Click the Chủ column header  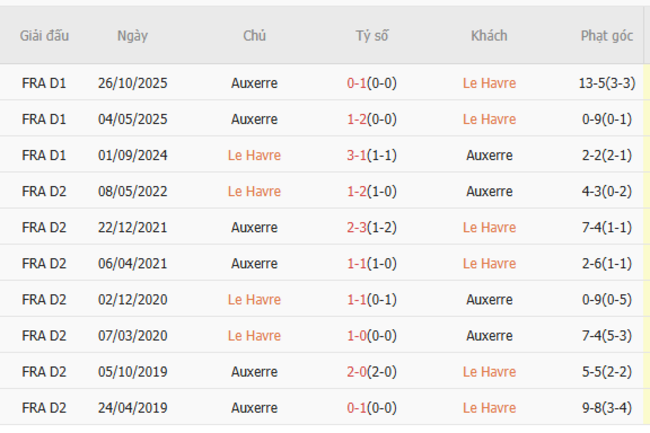pyautogui.click(x=254, y=36)
